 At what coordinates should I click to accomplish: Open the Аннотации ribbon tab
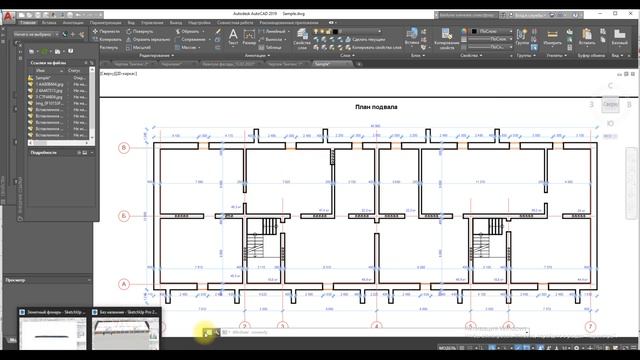[x=73, y=23]
